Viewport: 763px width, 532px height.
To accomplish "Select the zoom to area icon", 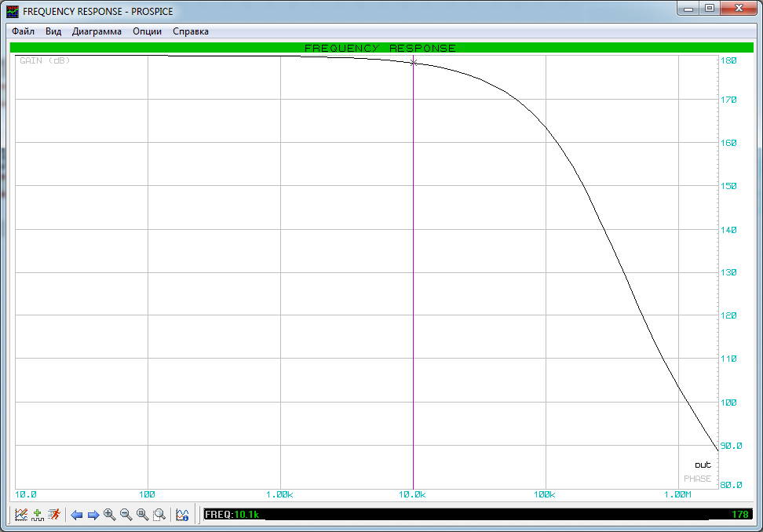I will click(159, 515).
